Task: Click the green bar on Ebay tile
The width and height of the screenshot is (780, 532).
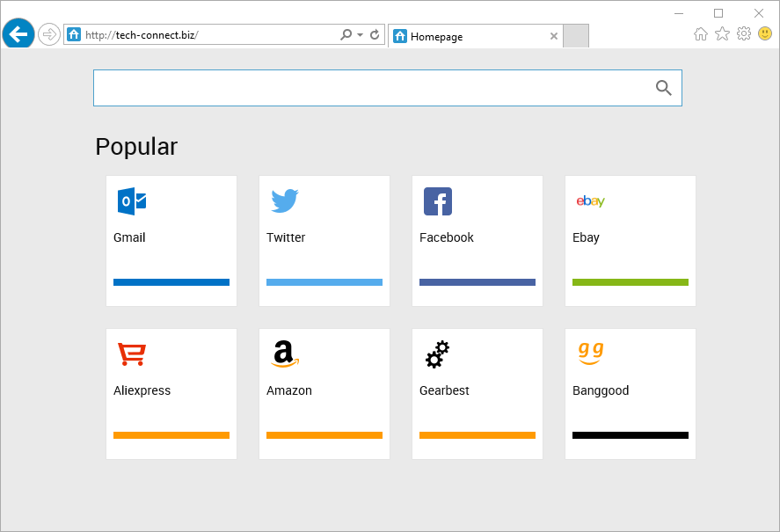Action: (x=631, y=282)
